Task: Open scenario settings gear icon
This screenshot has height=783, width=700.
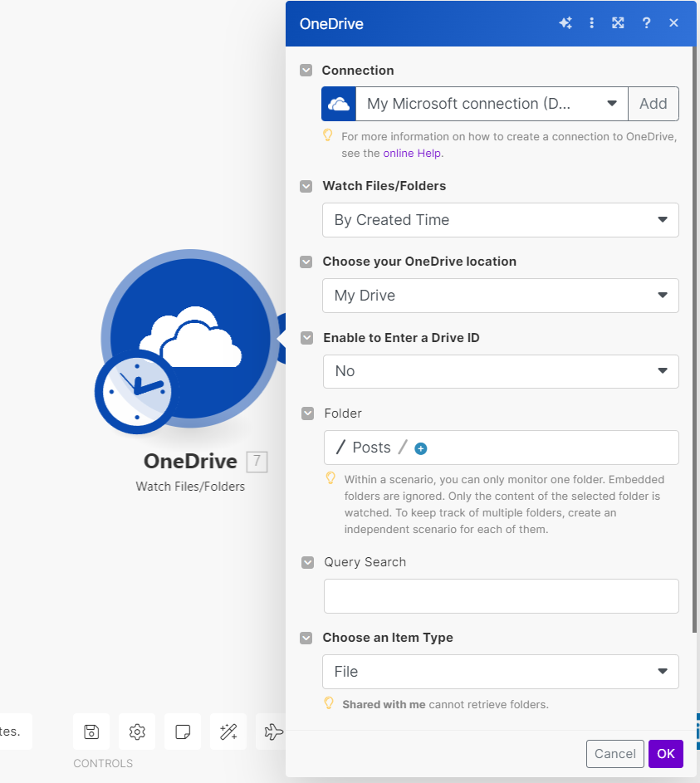Action: 137,732
